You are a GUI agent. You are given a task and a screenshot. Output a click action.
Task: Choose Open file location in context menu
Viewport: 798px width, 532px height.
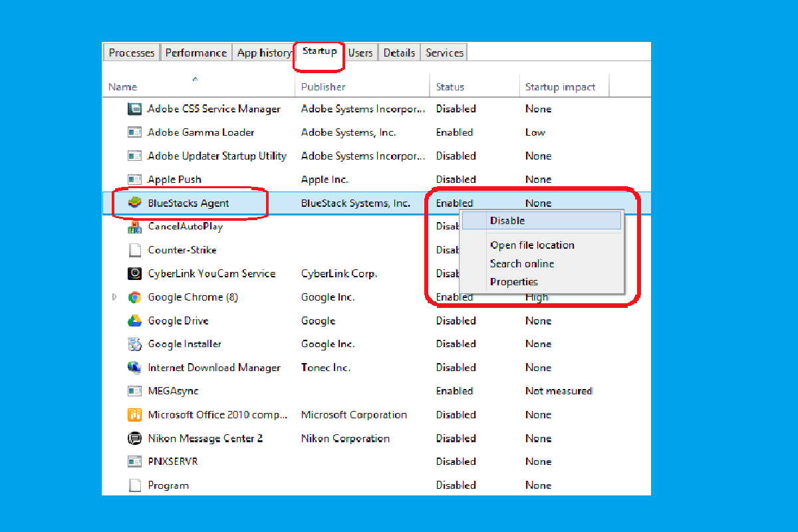pyautogui.click(x=532, y=245)
